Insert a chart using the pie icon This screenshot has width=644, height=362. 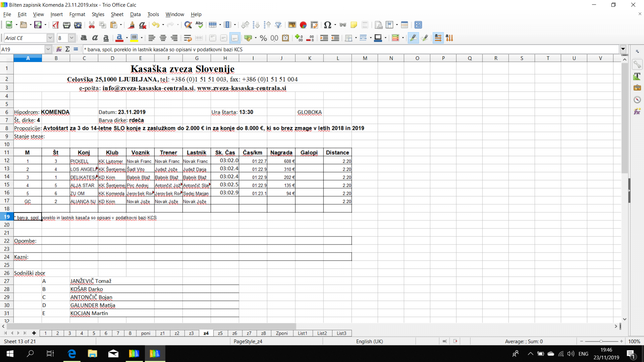303,25
